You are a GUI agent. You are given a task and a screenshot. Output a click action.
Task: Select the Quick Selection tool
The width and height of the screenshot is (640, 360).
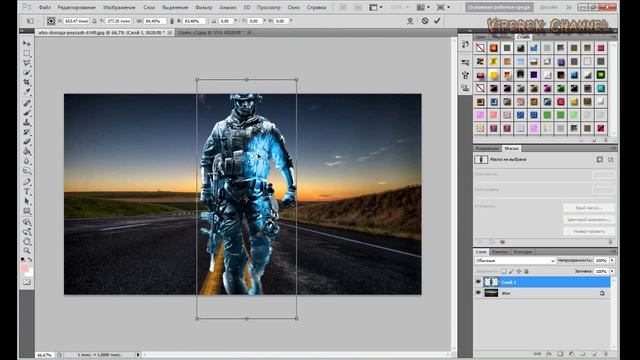click(27, 73)
